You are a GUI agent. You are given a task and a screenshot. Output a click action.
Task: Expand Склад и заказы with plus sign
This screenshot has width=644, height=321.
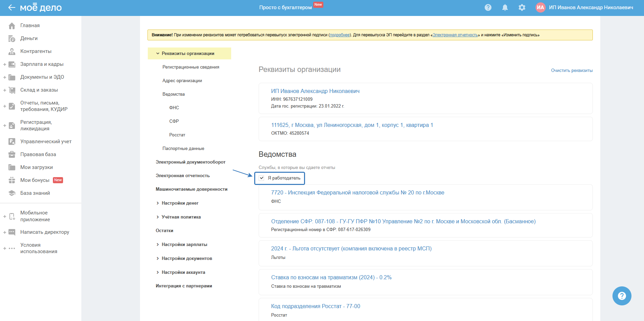5,90
